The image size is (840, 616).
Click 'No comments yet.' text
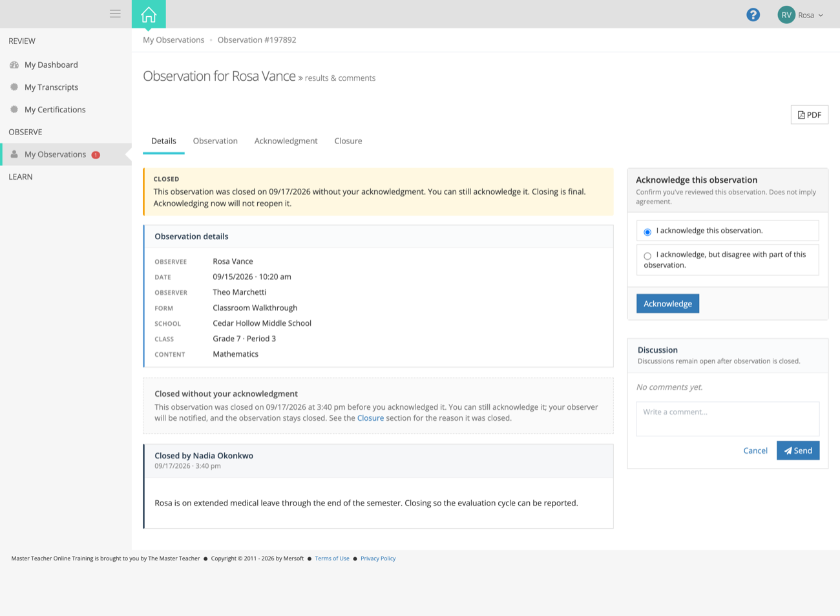point(669,387)
